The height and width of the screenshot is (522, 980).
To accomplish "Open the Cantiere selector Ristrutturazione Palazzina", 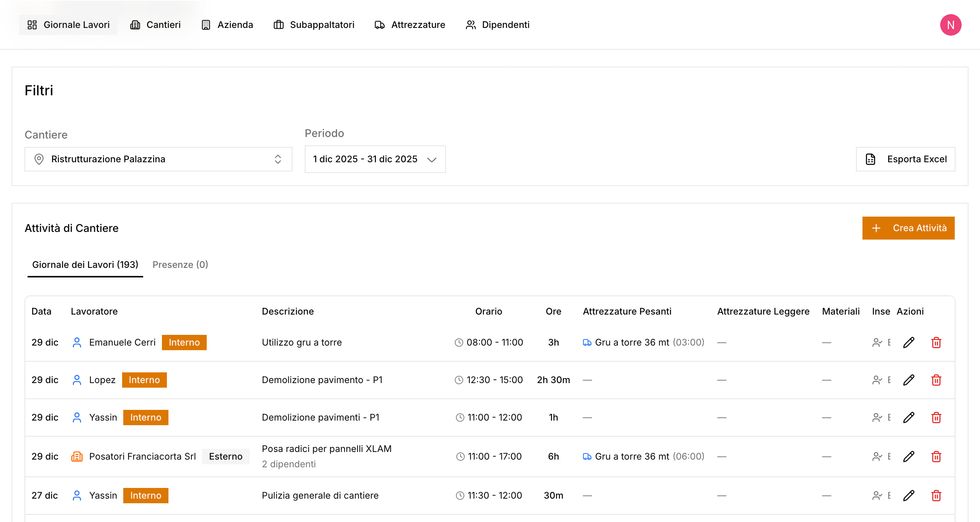I will coord(158,159).
